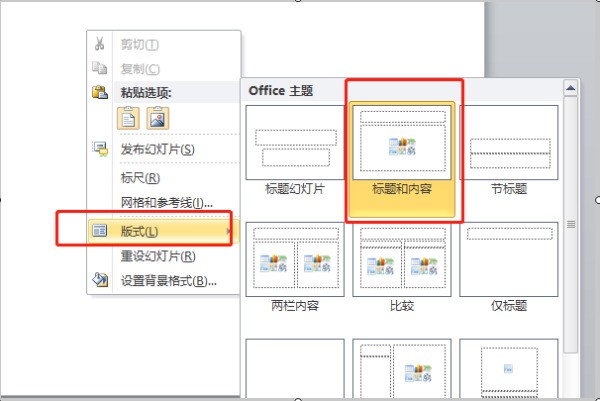The width and height of the screenshot is (600, 401).
Task: Select the 标题和内容 layout thumbnail
Action: [402, 142]
